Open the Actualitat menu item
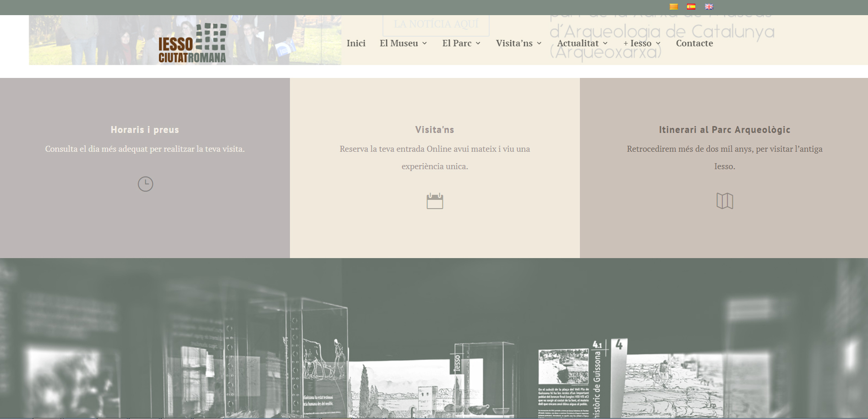Screen dimensions: 868x419 coord(578,43)
